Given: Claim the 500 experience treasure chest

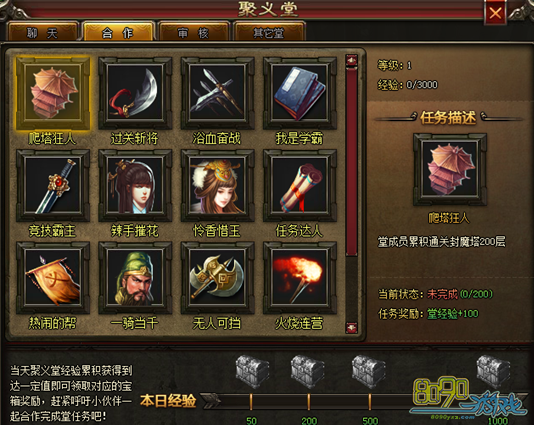Looking at the screenshot, I should click(x=368, y=372).
